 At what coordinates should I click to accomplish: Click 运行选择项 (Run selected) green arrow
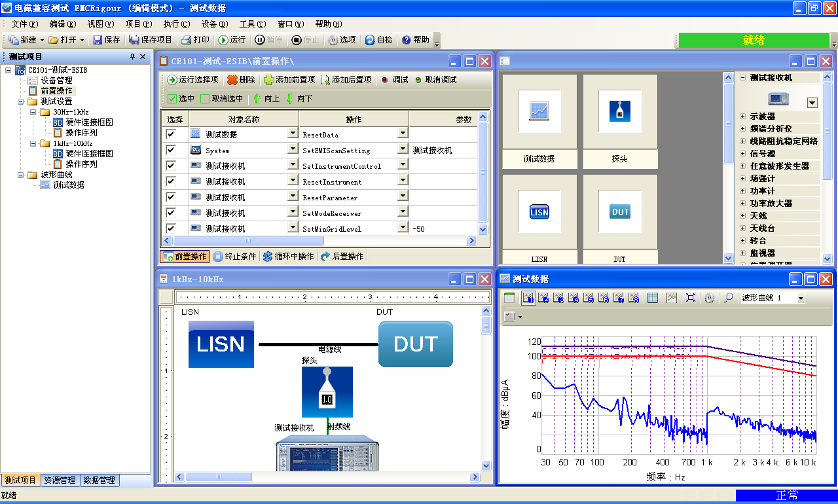pos(172,80)
